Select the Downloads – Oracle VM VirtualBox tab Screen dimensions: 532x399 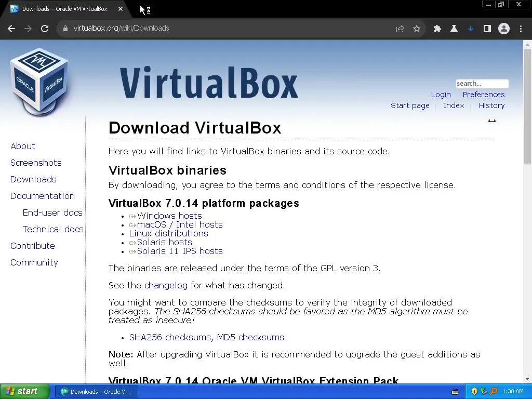64,9
